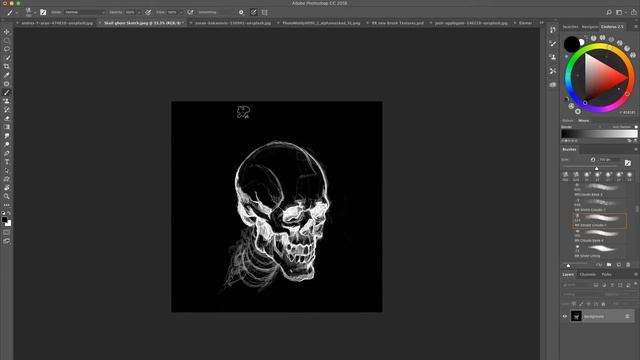The width and height of the screenshot is (640, 360).
Task: Select the Eyedropper tool
Action: pyautogui.click(x=7, y=75)
